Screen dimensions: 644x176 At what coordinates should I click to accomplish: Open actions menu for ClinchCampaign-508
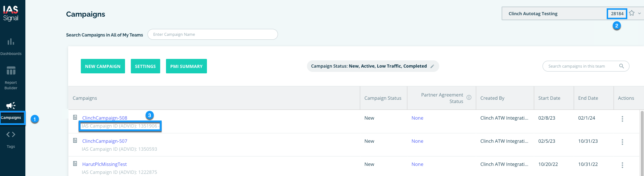click(622, 119)
